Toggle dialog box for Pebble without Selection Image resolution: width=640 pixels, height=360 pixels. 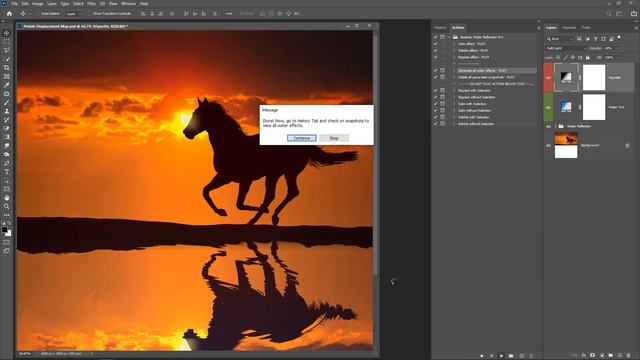coord(442,124)
